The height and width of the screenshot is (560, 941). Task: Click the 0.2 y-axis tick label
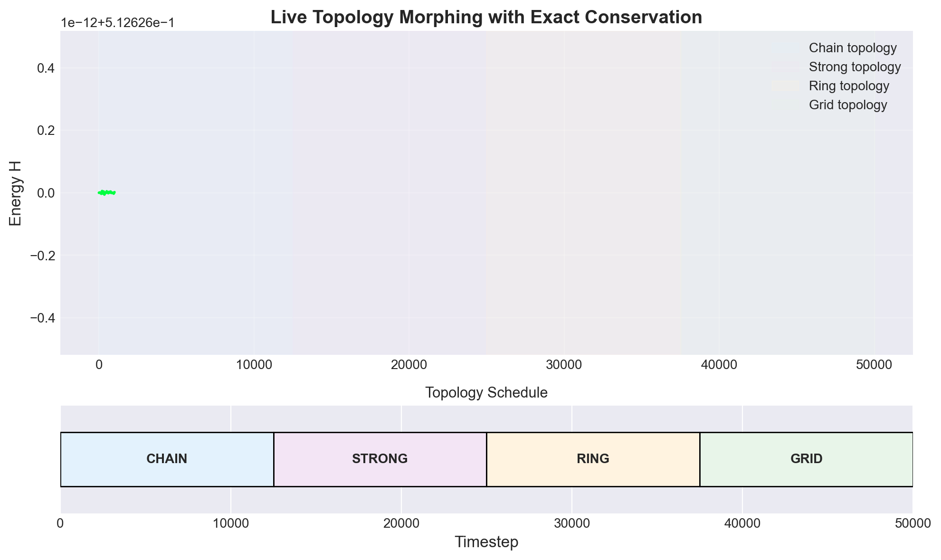pyautogui.click(x=46, y=131)
